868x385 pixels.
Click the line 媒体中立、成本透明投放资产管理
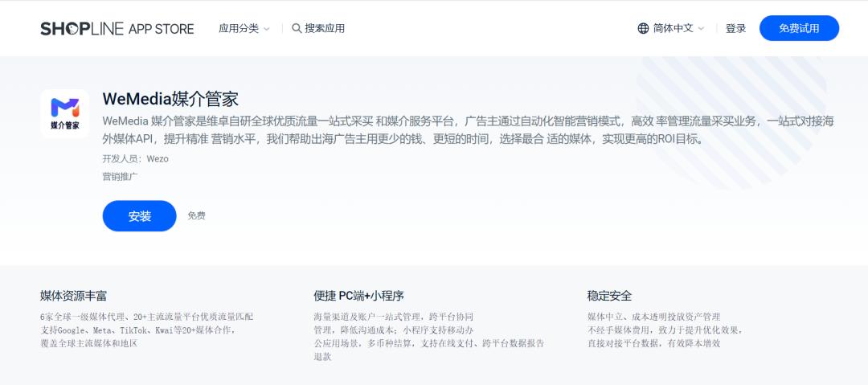click(x=653, y=317)
